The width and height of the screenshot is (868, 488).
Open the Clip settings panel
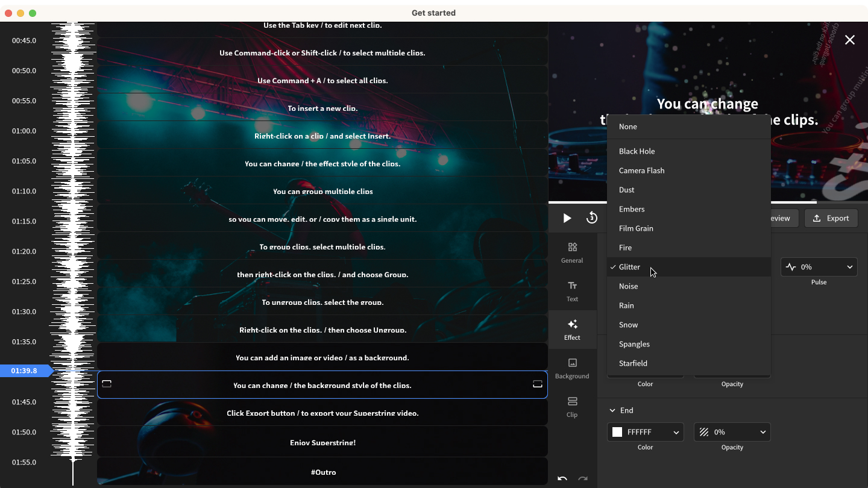tap(572, 407)
